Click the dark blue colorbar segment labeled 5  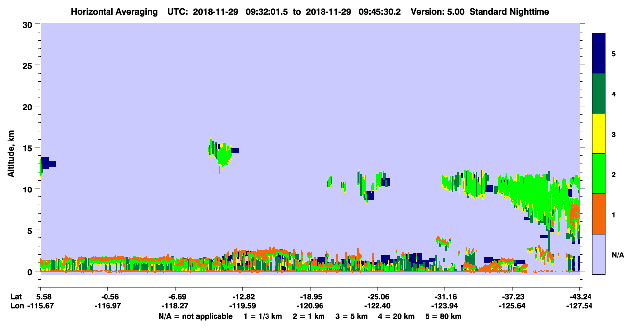[599, 53]
